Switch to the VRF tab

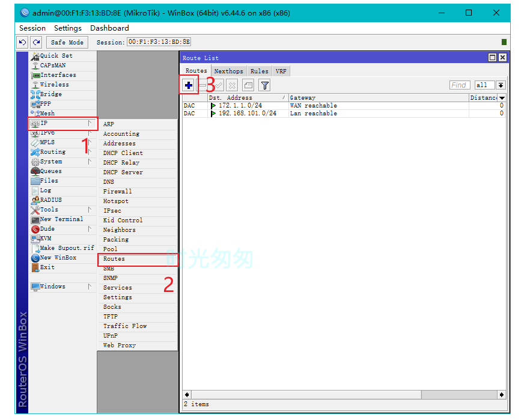pyautogui.click(x=281, y=72)
